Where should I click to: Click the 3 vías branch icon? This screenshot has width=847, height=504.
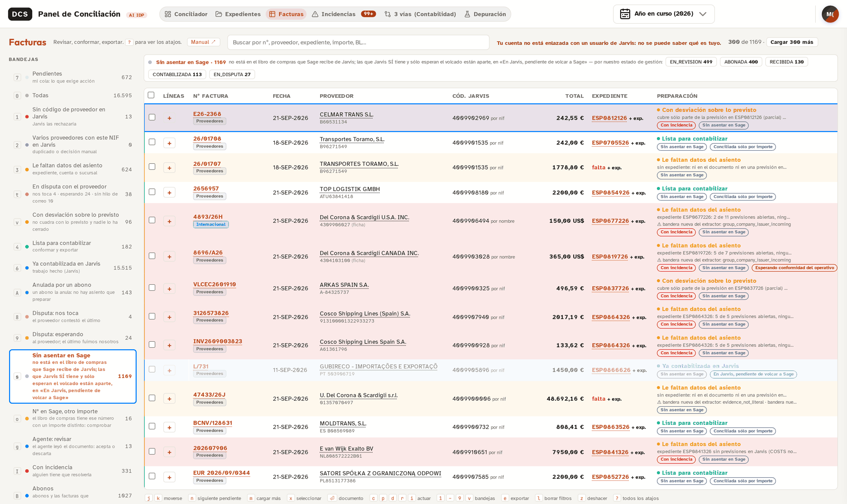388,14
